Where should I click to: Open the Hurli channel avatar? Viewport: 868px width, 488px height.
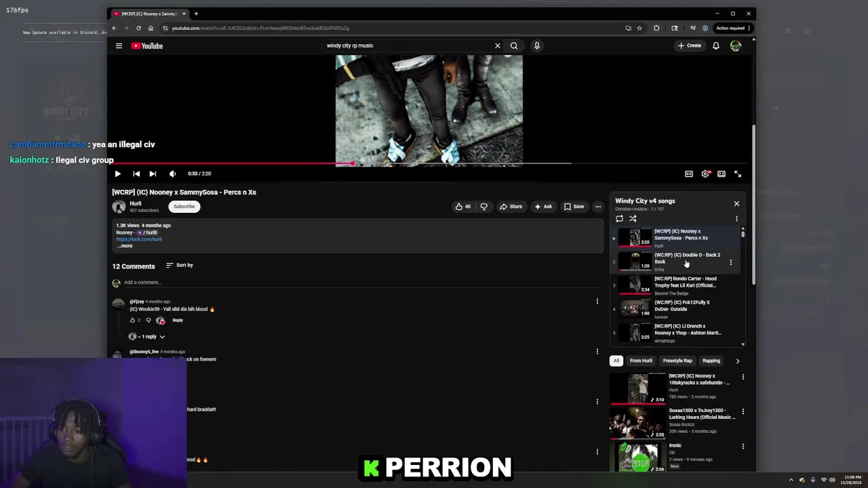(x=119, y=207)
